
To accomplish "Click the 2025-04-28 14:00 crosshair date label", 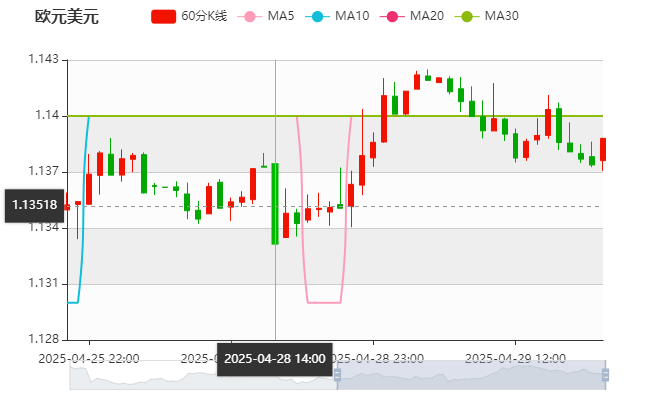I will [274, 358].
